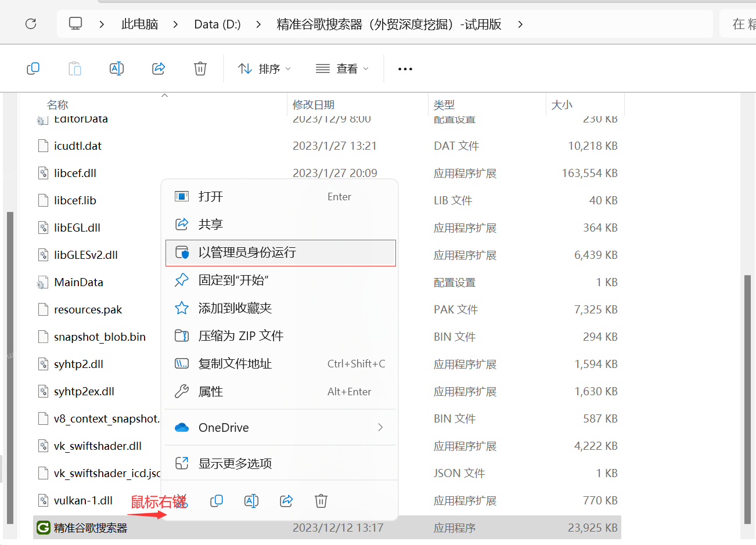Go to 此电脑 in the address bar
Screen dimensions: 756x545
[139, 24]
